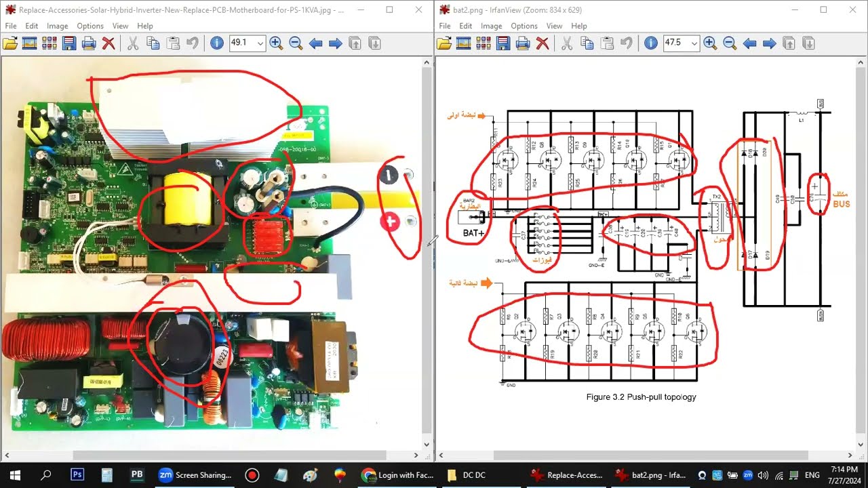Switch to Chrome Login with Facebook taskbar button

coord(398,475)
